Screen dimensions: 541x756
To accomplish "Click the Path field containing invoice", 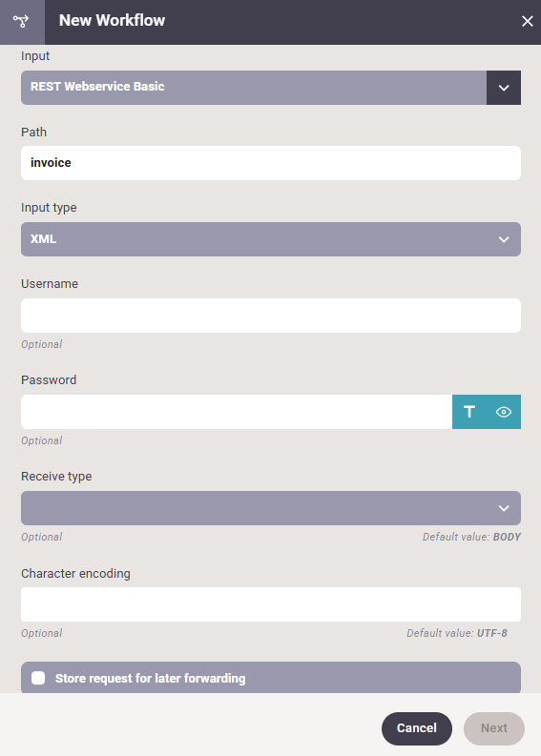I will [x=271, y=163].
